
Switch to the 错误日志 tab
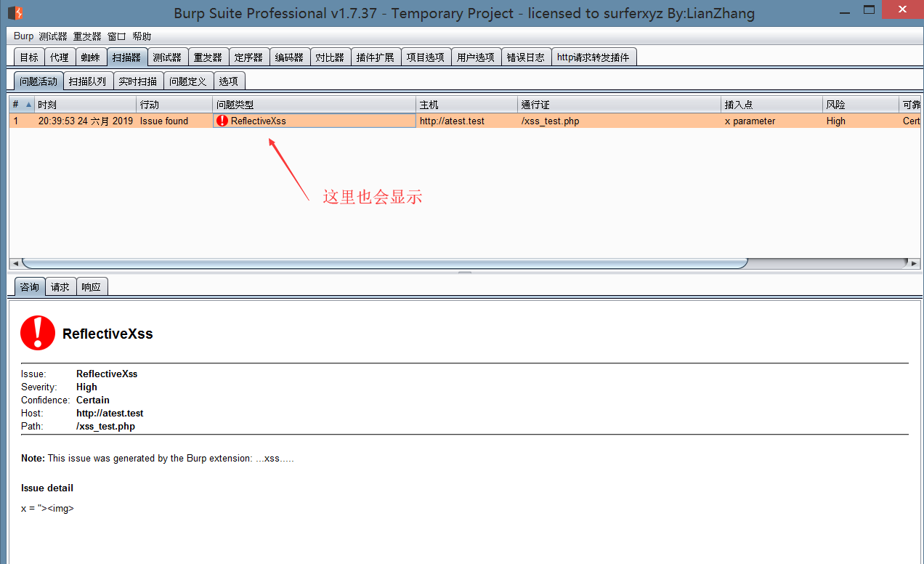tap(525, 57)
